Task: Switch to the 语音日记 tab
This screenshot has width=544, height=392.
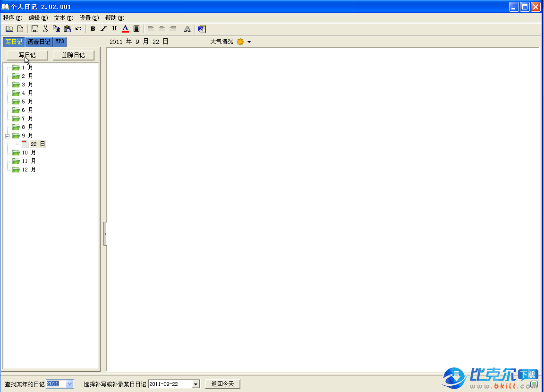Action: pos(39,42)
